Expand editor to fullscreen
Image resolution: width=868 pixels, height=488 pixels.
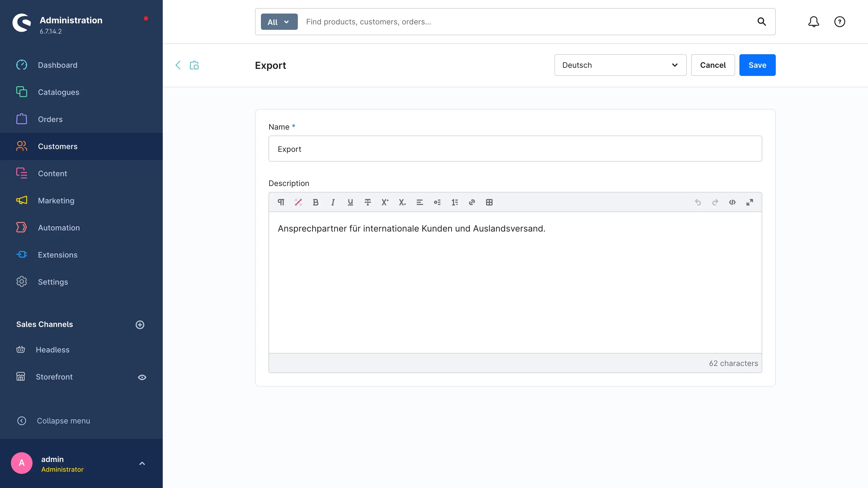coord(750,202)
